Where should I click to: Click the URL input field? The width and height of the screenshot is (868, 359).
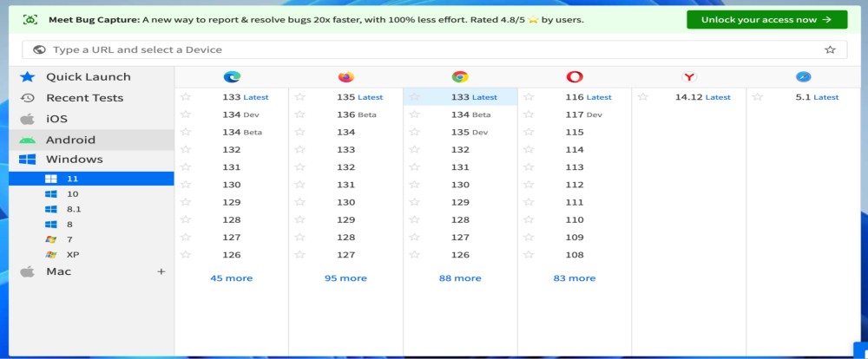coord(435,49)
